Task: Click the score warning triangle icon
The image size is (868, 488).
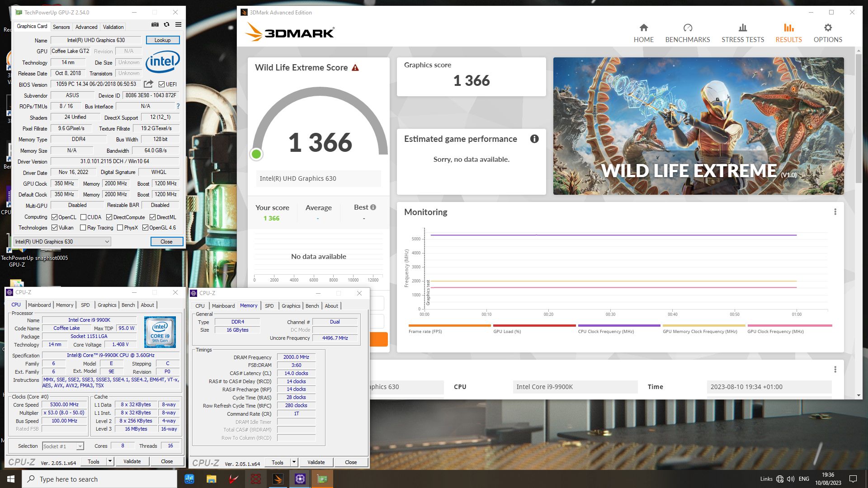Action: click(355, 68)
